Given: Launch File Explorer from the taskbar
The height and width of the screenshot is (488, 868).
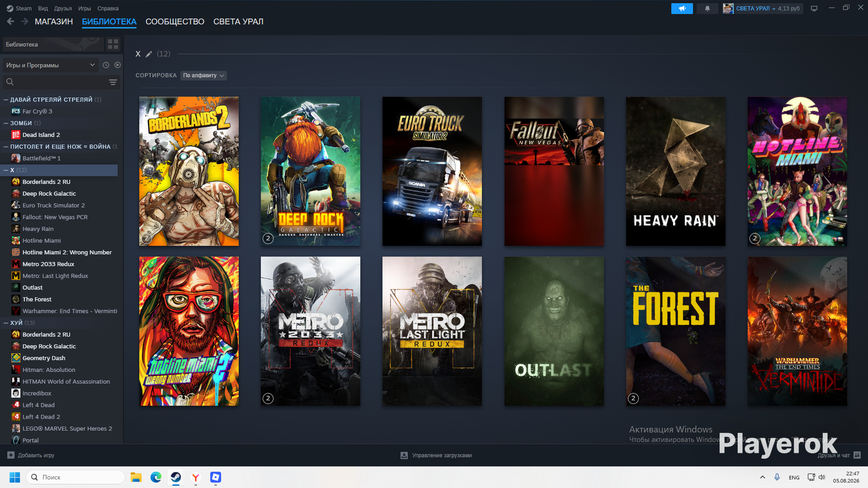Looking at the screenshot, I should tap(136, 477).
